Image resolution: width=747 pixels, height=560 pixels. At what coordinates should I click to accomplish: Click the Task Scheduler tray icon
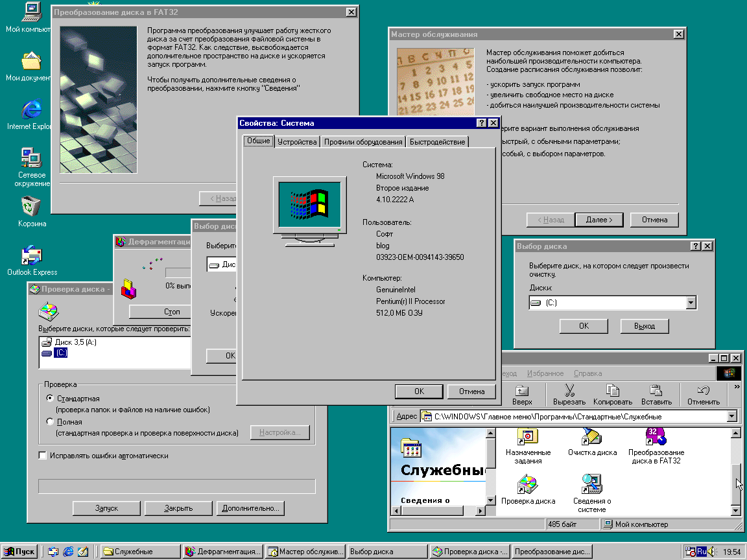pos(690,552)
